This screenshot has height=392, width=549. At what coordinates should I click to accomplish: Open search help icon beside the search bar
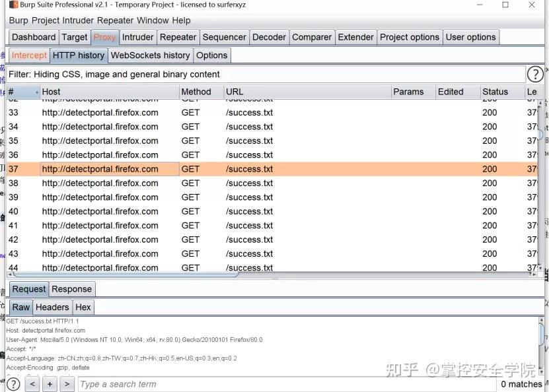click(x=13, y=384)
